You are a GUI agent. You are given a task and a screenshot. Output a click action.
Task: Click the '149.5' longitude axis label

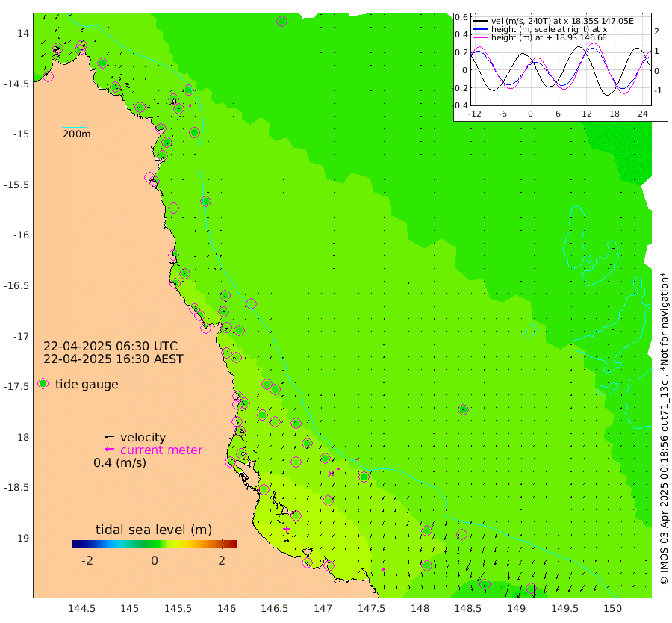tap(564, 608)
